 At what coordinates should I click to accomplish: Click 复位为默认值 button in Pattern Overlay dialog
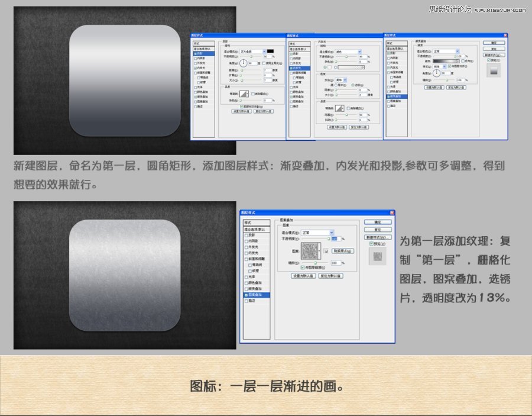click(x=331, y=276)
